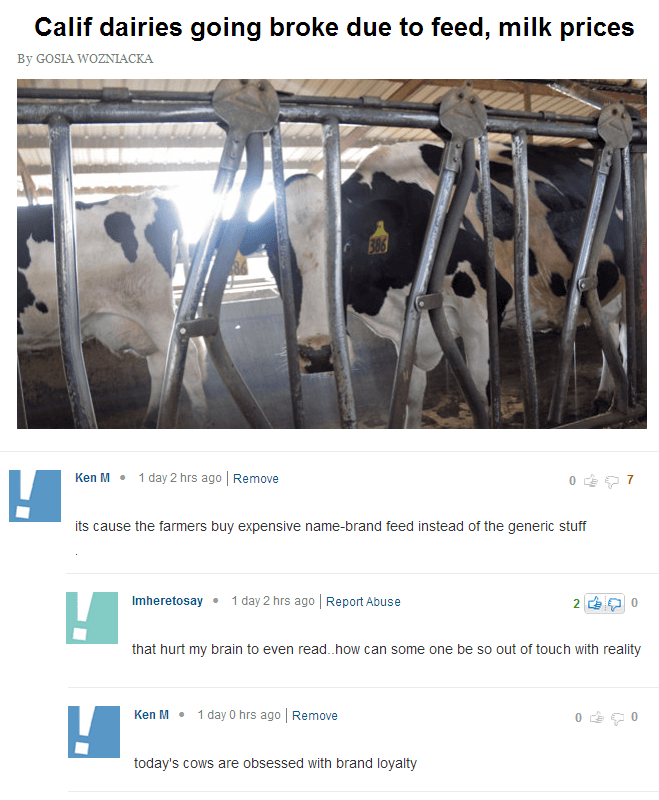The width and height of the screenshot is (659, 800).
Task: Open Ken M profile from last reply
Action: pos(151,715)
